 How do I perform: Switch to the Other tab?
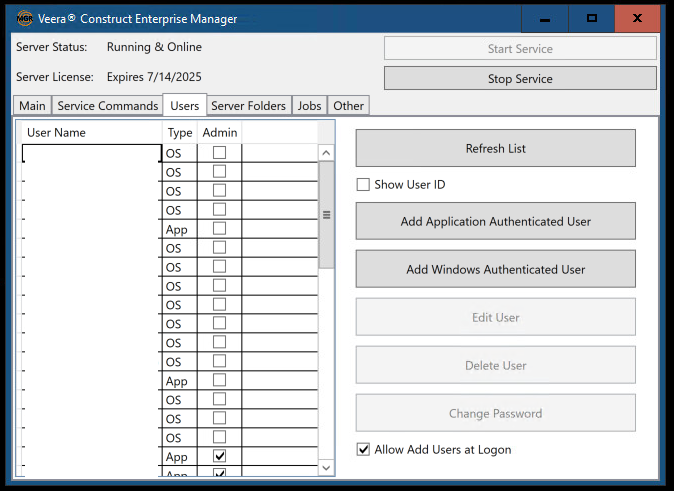click(349, 106)
